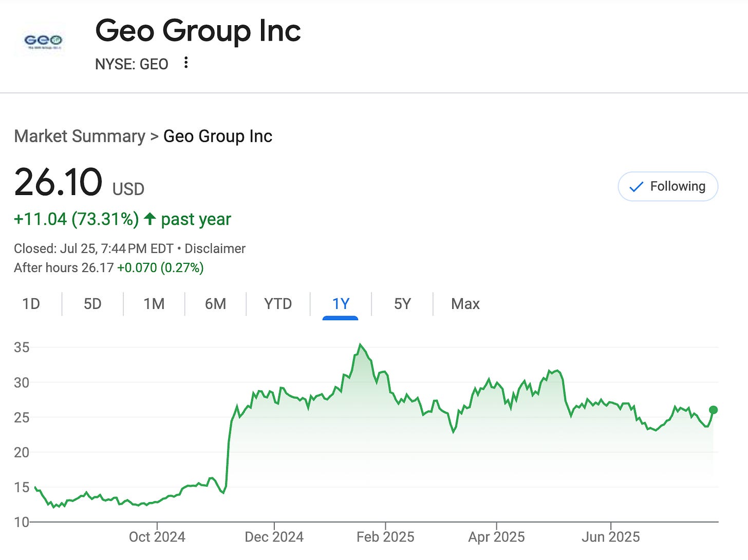The image size is (748, 560).
Task: Click the chart peak near Feb 2025
Action: pyautogui.click(x=360, y=345)
